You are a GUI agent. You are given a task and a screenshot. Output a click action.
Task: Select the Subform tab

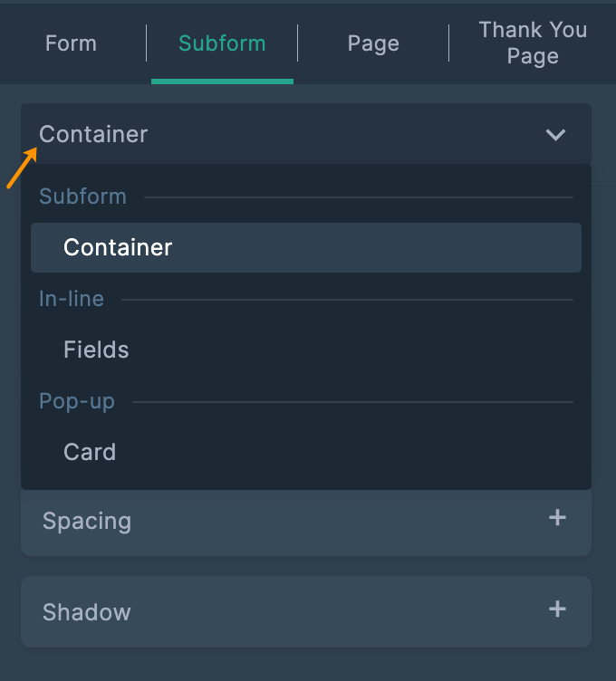222,43
